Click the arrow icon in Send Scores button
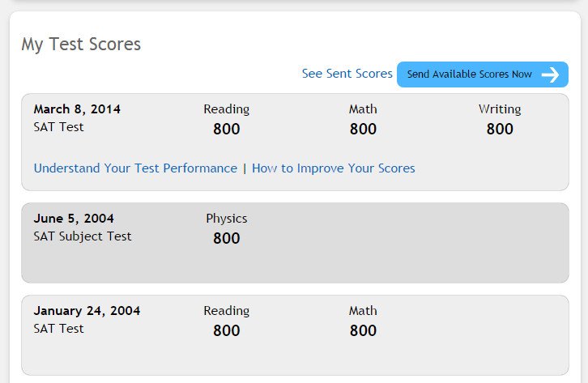588x383 pixels. (551, 74)
